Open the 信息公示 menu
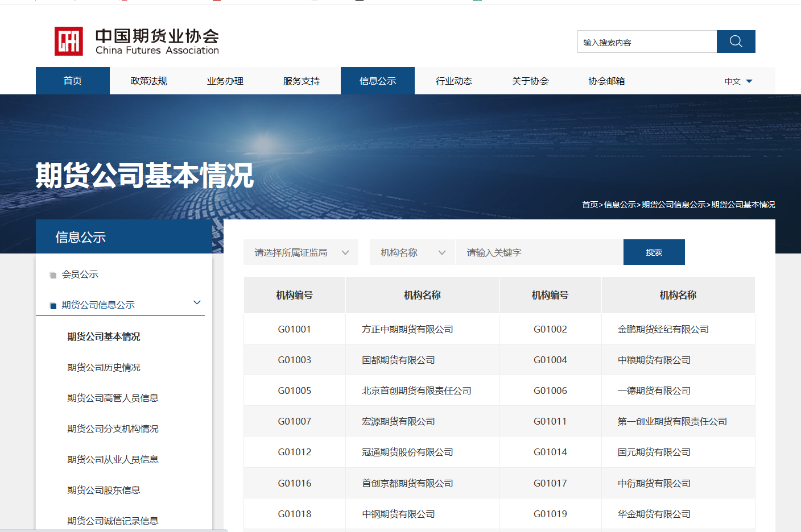Screen dimensions: 801x532 (378, 81)
